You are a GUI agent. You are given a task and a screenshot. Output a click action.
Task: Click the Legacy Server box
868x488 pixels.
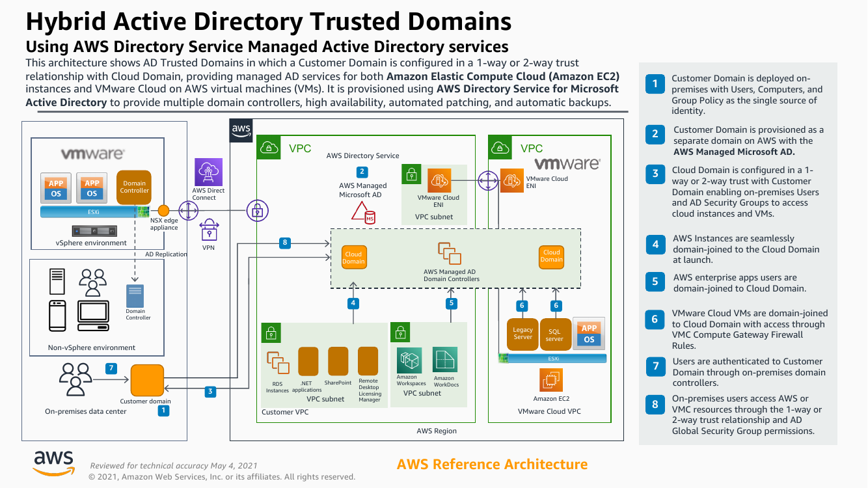point(522,334)
